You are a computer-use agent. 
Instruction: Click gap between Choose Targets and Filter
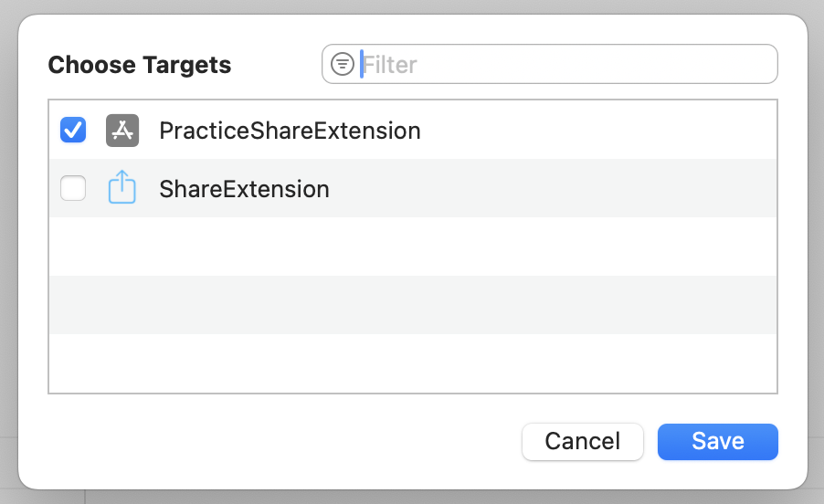[x=276, y=65]
